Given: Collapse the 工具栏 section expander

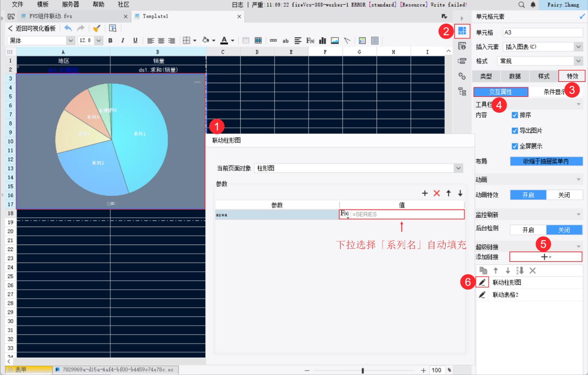Looking at the screenshot, I should click(578, 104).
